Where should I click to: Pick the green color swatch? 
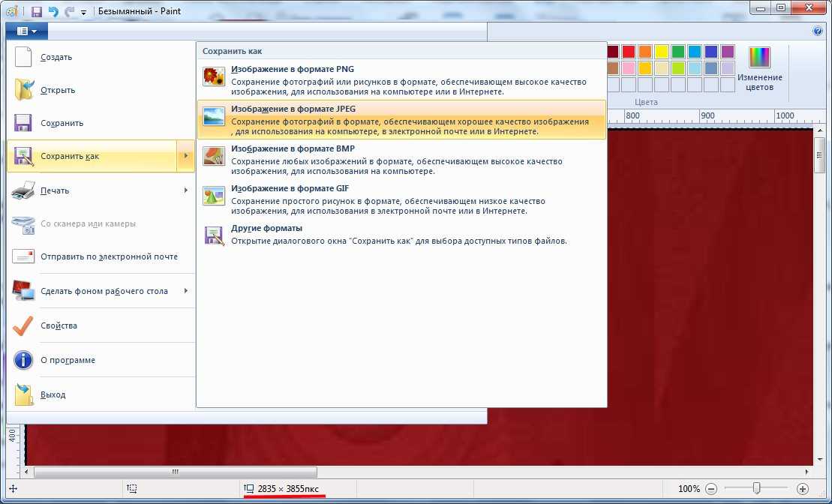pos(678,52)
